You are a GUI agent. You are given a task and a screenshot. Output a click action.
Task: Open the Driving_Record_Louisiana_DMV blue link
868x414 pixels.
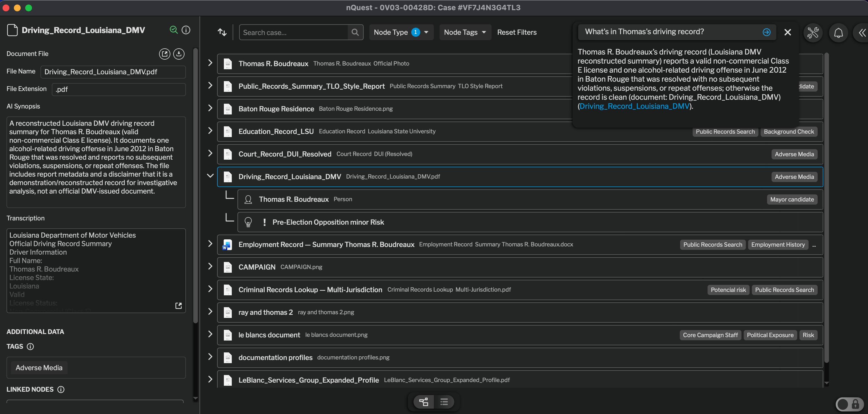pos(634,106)
